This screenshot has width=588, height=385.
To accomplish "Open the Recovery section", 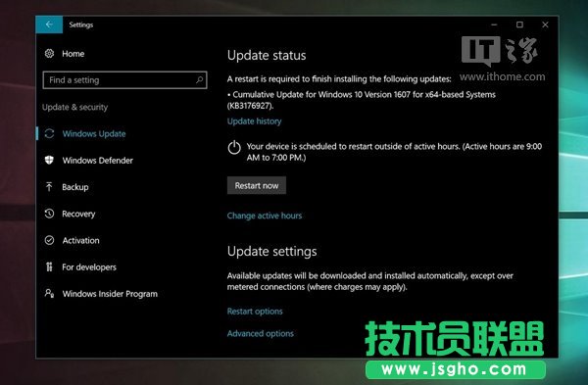I will pyautogui.click(x=78, y=214).
